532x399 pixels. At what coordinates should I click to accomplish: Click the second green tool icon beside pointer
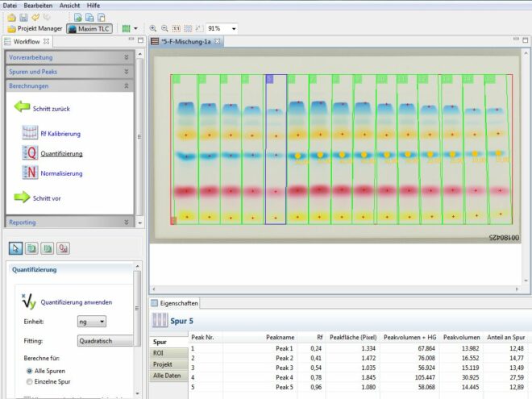[31, 248]
